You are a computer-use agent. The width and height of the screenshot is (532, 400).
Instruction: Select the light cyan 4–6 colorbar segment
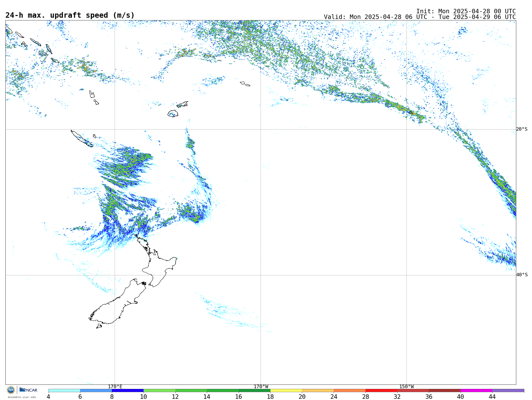(x=64, y=390)
